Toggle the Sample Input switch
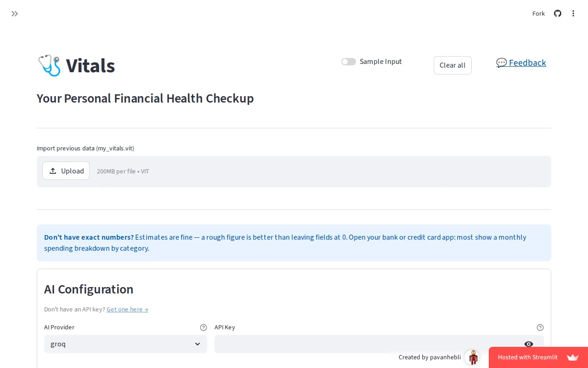588x368 pixels. click(x=349, y=62)
